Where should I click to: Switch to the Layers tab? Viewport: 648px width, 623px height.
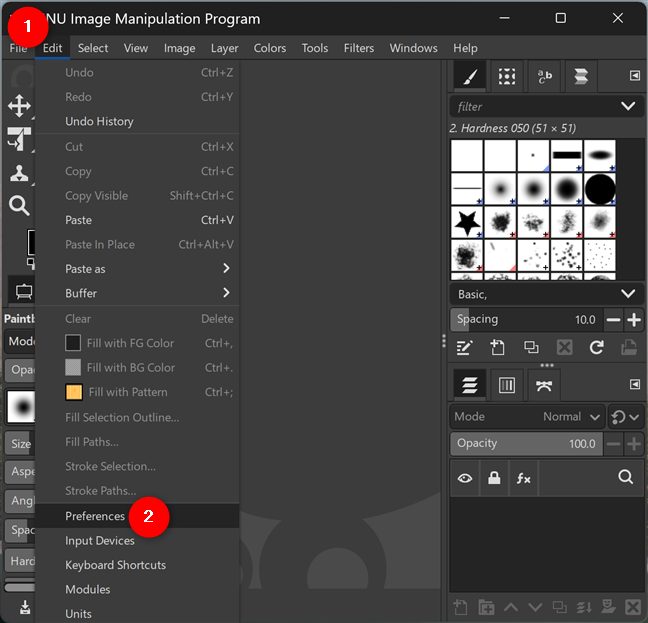(x=470, y=385)
